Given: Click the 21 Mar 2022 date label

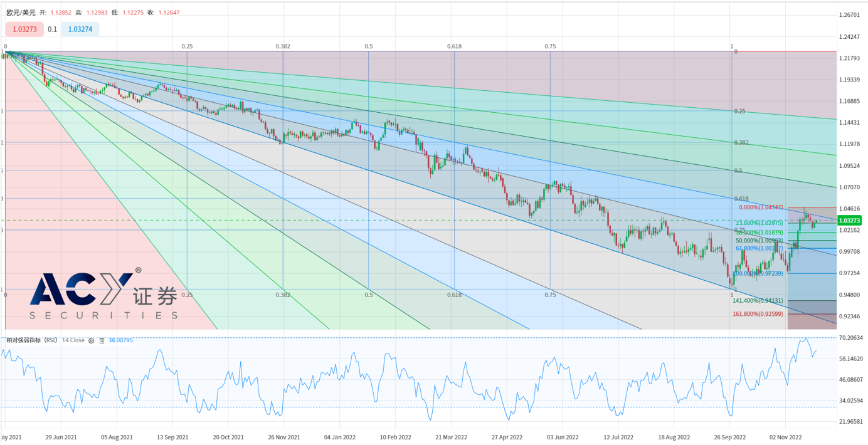Looking at the screenshot, I should point(451,437).
